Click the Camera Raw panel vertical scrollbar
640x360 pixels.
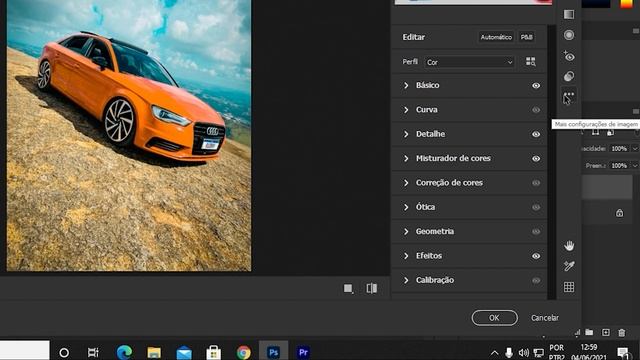[551, 162]
